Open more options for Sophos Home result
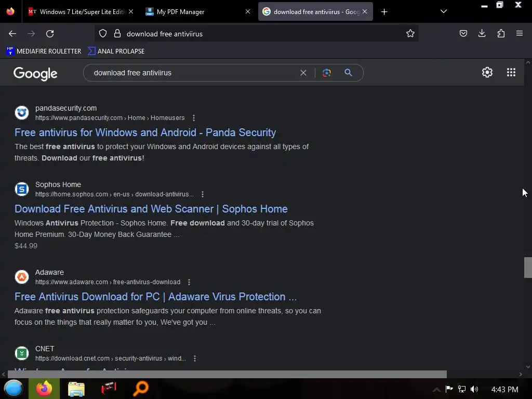532x399 pixels. click(x=203, y=194)
